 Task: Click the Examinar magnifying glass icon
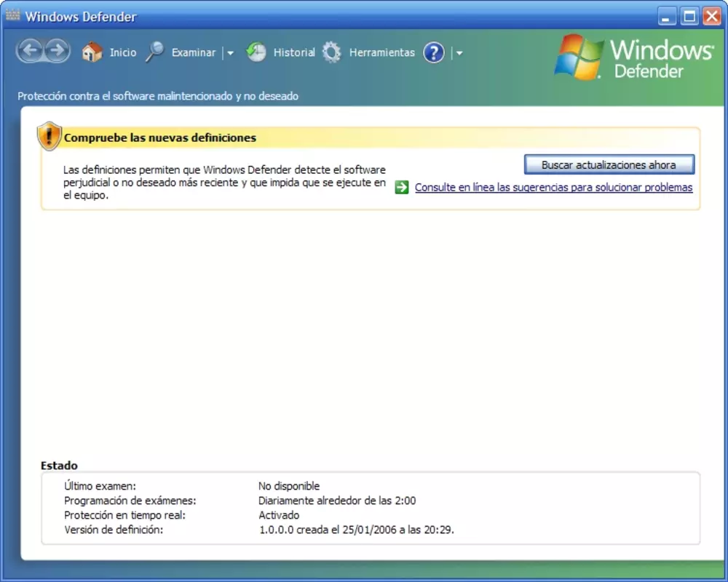pos(155,52)
